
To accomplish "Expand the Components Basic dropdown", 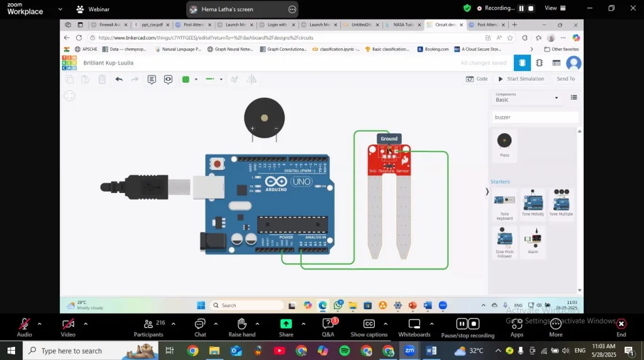I will (556, 98).
